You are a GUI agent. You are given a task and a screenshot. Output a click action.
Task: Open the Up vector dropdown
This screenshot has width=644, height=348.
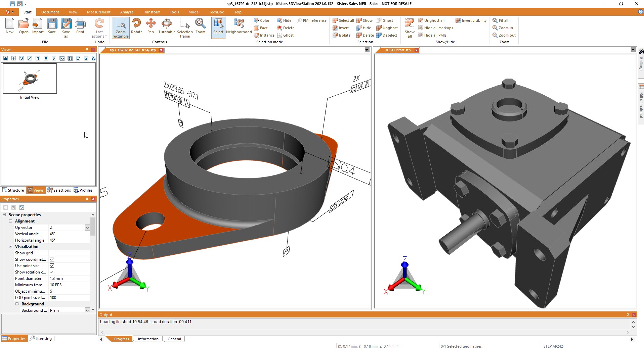click(87, 228)
